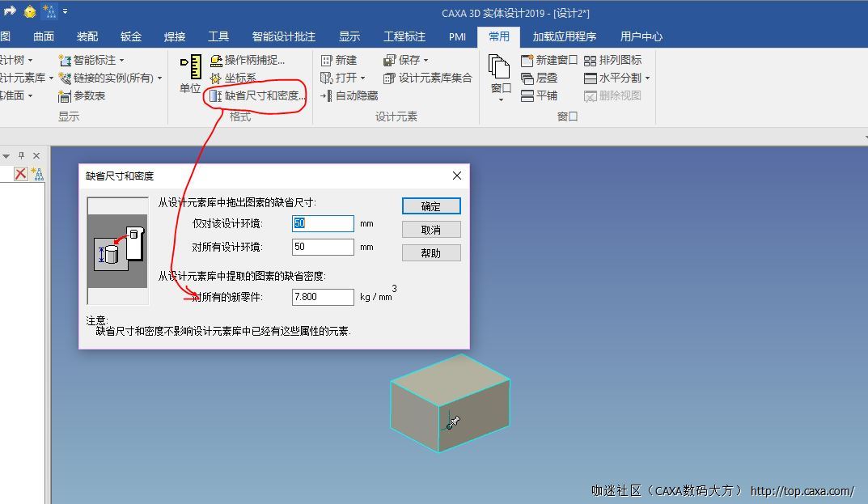868x504 pixels.
Task: Click the 保存 design element icon
Action: [x=390, y=61]
